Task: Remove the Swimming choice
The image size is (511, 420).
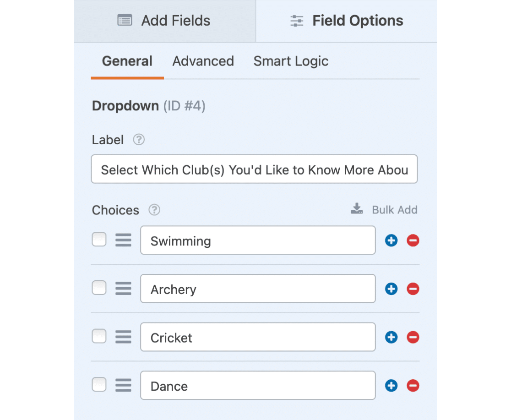Action: 413,240
